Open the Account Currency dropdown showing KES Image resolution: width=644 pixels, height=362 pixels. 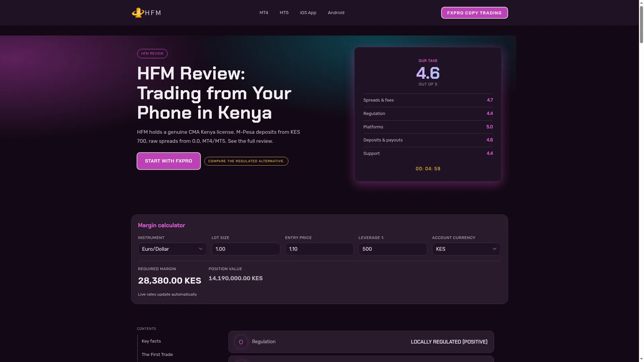[466, 249]
